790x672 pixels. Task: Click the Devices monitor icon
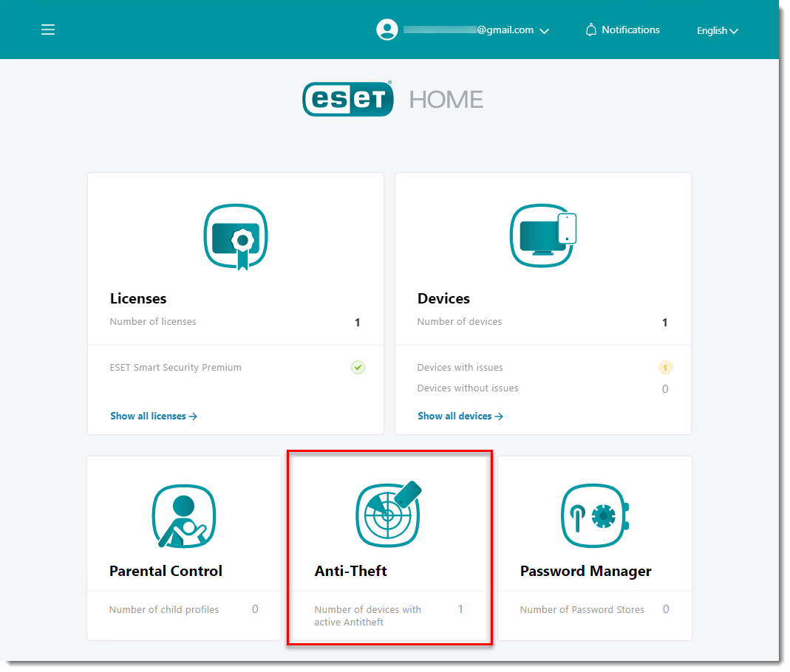[x=543, y=236]
